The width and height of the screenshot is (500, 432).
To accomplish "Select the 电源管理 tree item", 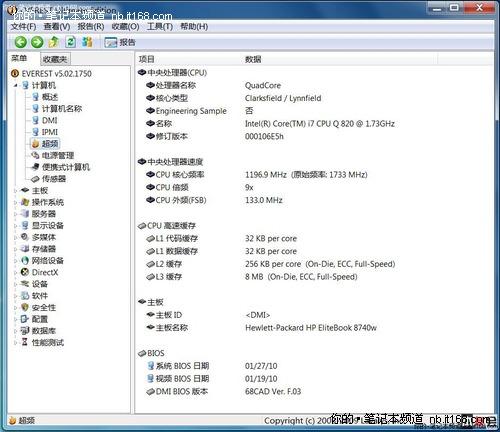I will 57,155.
